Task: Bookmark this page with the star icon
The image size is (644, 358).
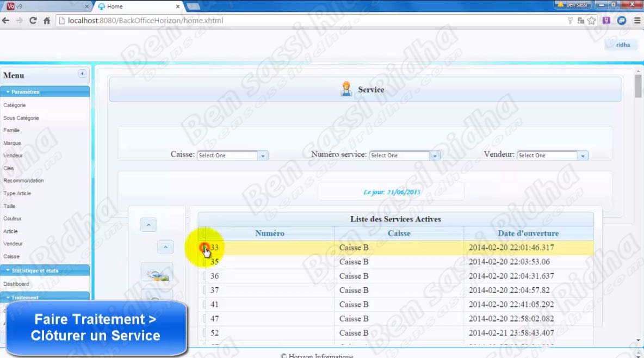Action: point(591,21)
